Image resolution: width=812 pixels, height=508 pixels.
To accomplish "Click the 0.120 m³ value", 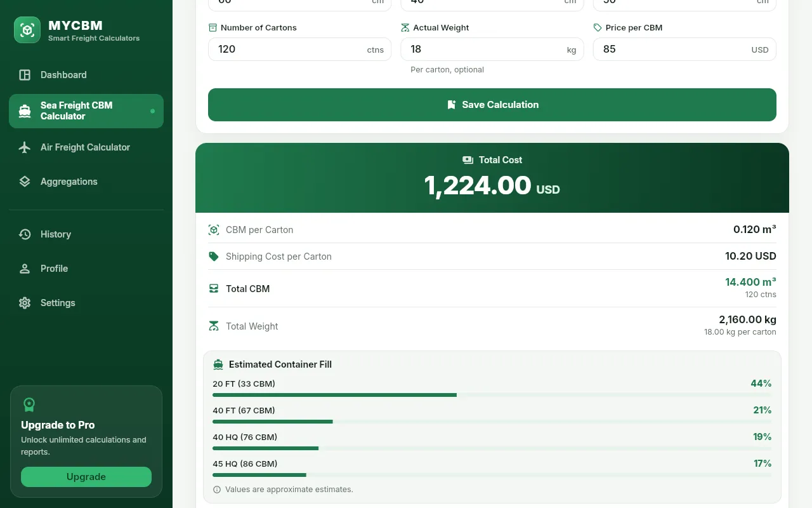I will [755, 230].
